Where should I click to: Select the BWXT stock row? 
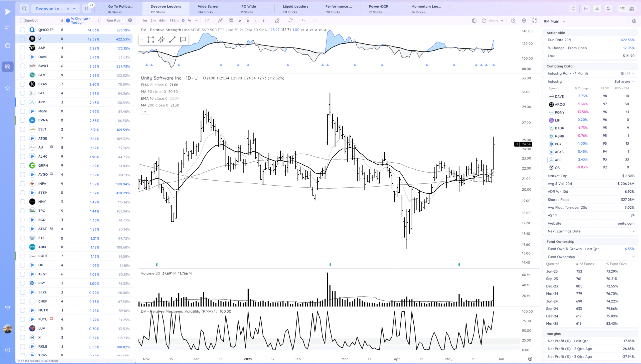43,66
